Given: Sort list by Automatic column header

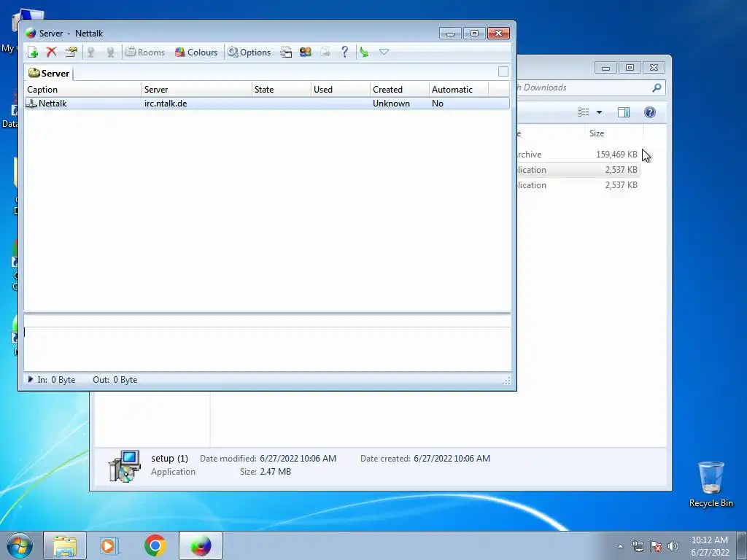Looking at the screenshot, I should click(x=458, y=90).
